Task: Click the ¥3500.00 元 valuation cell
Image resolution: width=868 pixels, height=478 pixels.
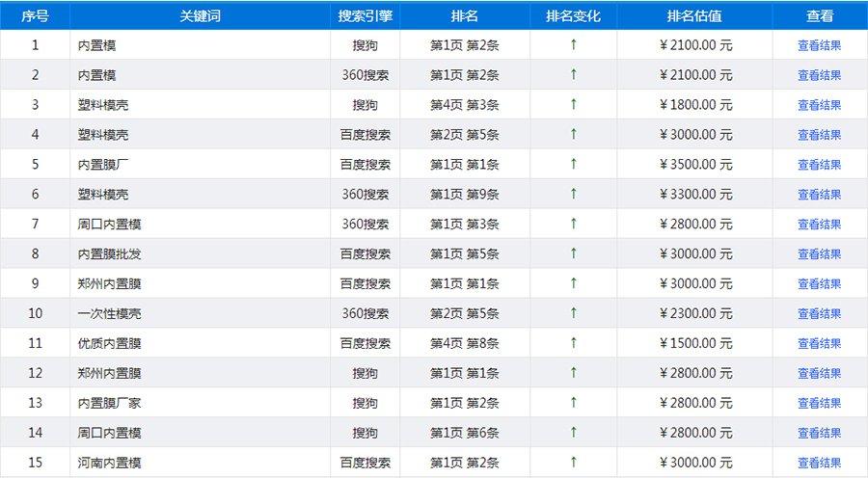Action: (x=695, y=165)
